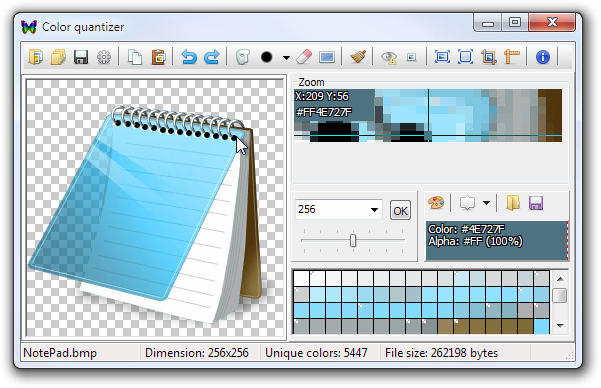Save image with the black floppy disk
The image size is (601, 388).
(81, 57)
